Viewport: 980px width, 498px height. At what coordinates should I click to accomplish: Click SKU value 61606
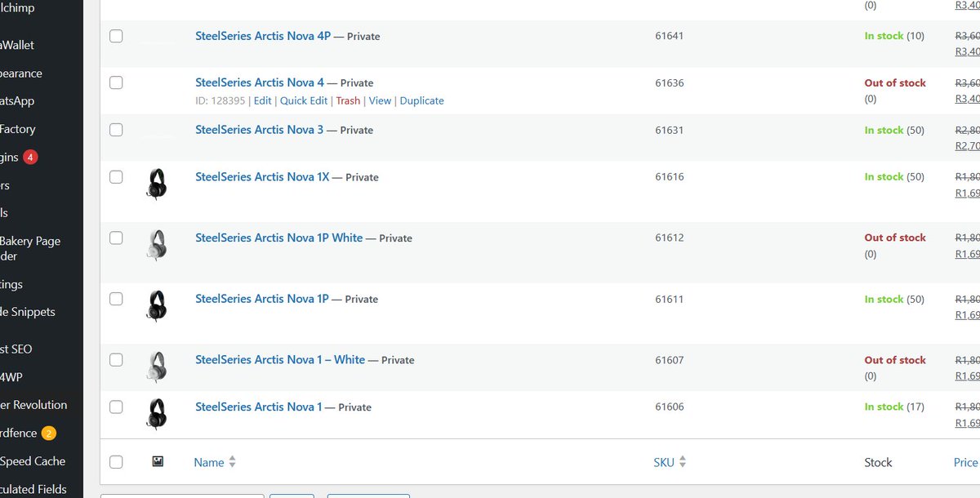tap(669, 407)
